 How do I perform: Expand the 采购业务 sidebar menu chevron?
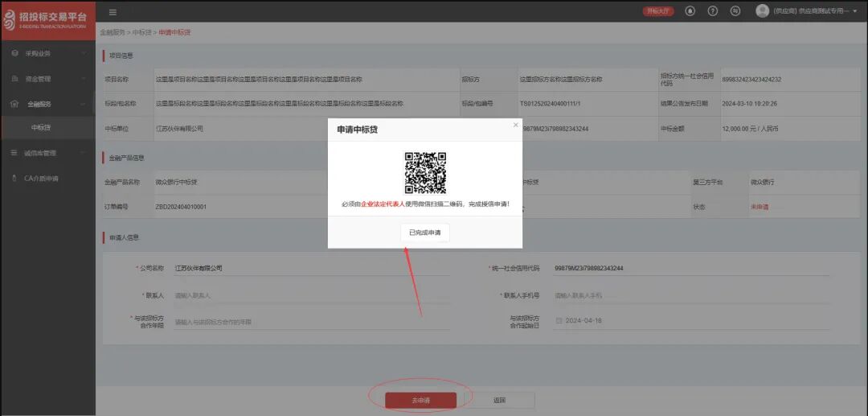(x=84, y=54)
